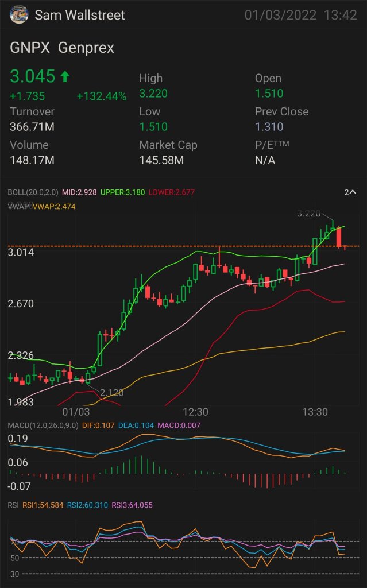Tap the P/E TTM value N/A
This screenshot has width=367, height=588.
(265, 160)
